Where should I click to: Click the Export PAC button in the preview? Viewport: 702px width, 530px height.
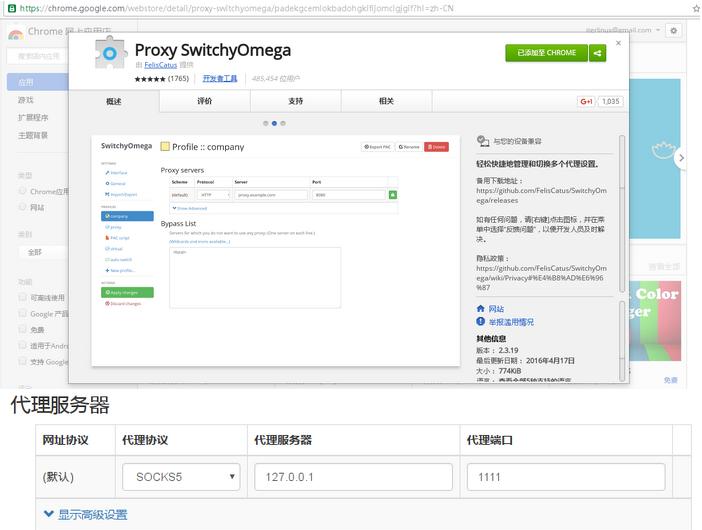377,147
